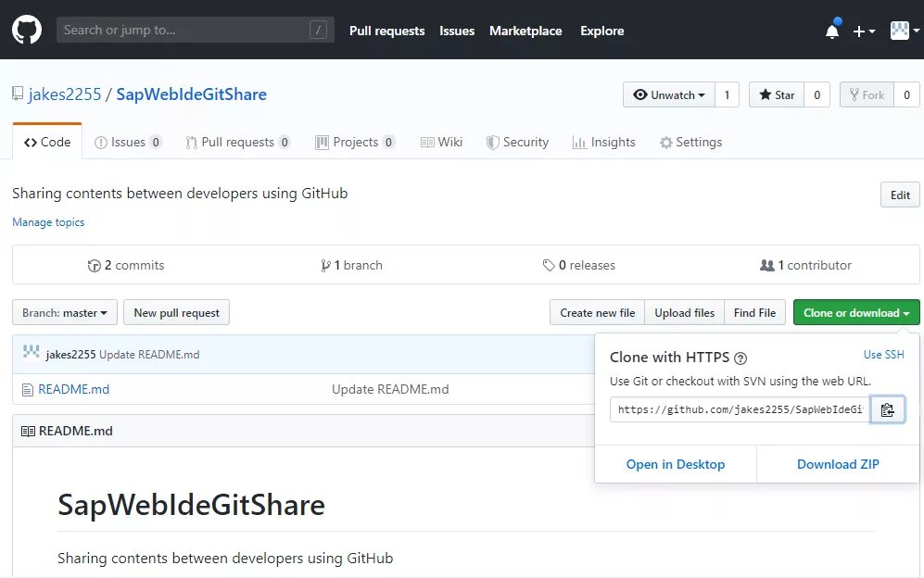This screenshot has height=578, width=924.
Task: Expand the Branch: master dropdown
Action: tap(65, 313)
